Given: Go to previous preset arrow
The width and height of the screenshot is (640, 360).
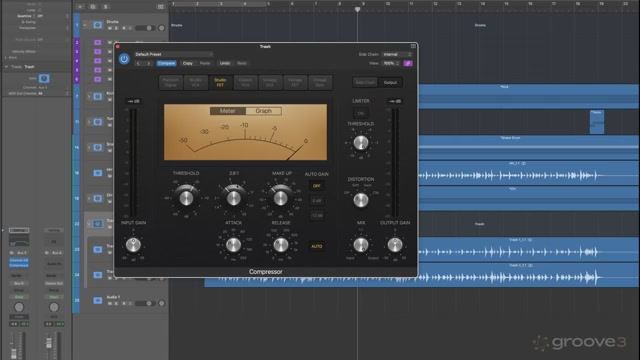Looking at the screenshot, I should [139, 63].
